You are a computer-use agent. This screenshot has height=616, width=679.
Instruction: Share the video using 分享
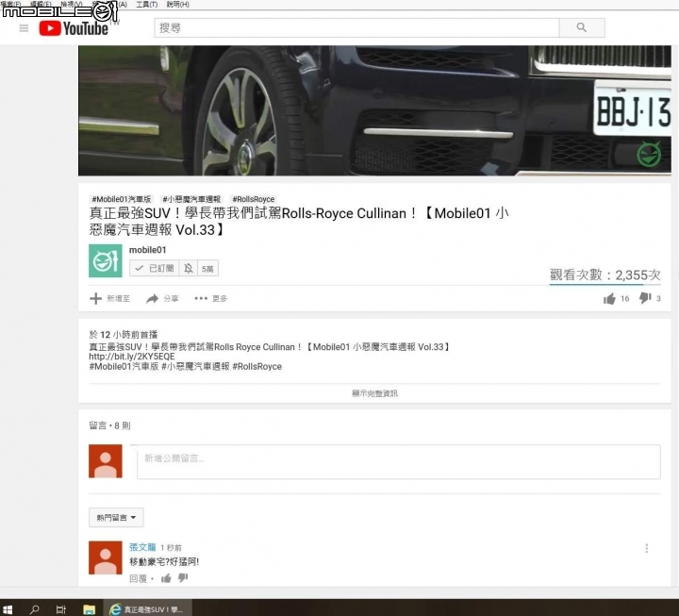pos(162,298)
